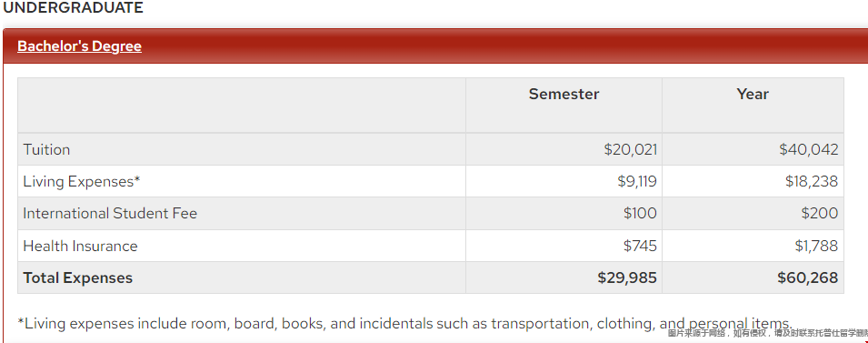Click the Total Expenses row label
This screenshot has width=868, height=343.
[x=78, y=277]
